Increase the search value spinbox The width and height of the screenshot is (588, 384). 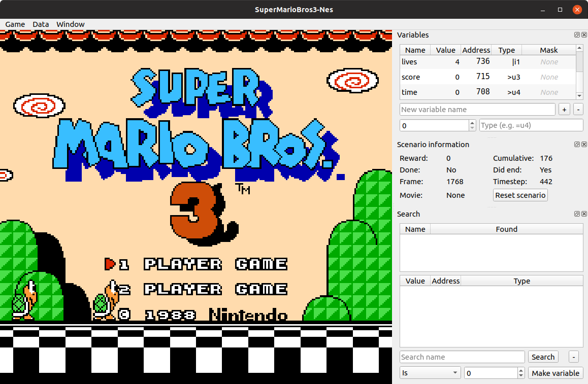(x=521, y=370)
